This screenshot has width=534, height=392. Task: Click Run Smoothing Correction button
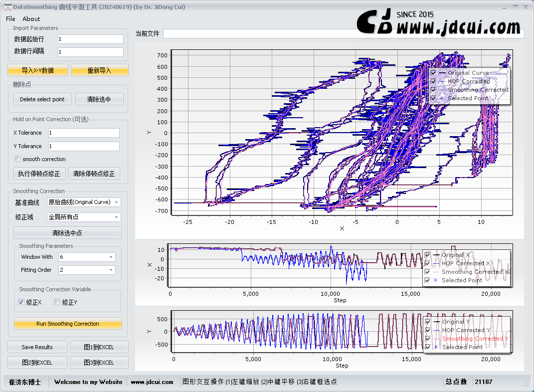coord(68,324)
